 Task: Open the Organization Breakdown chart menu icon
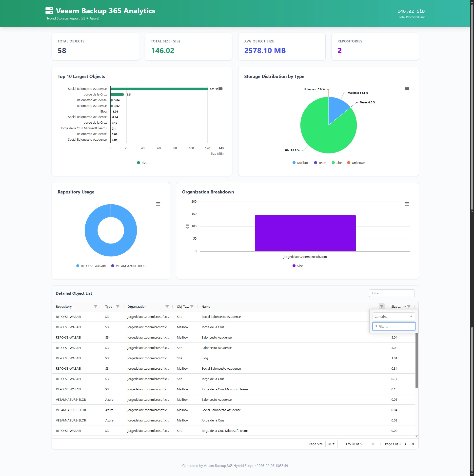pyautogui.click(x=407, y=204)
